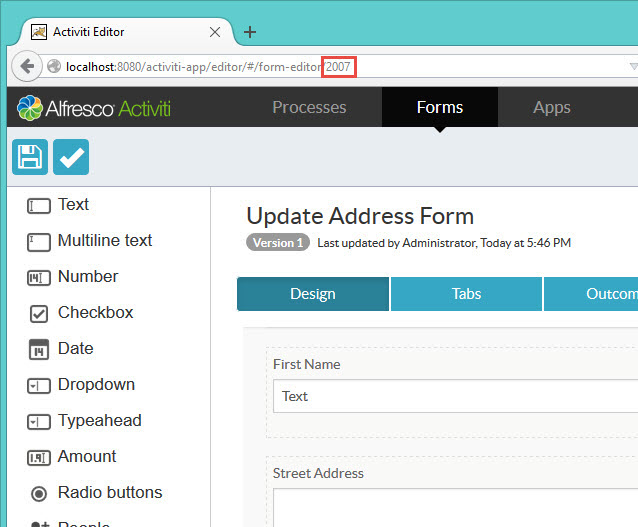Open a new browser tab with plus
The image size is (638, 527).
tap(250, 32)
